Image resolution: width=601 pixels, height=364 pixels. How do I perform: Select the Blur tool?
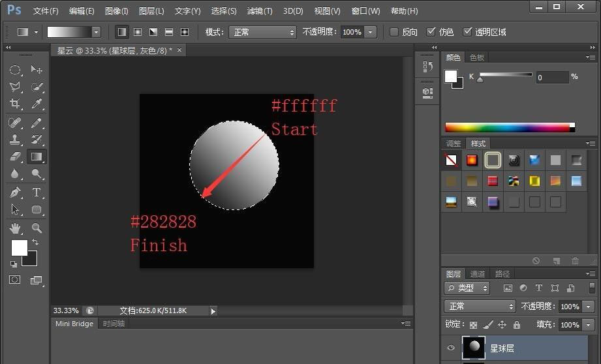(15, 174)
